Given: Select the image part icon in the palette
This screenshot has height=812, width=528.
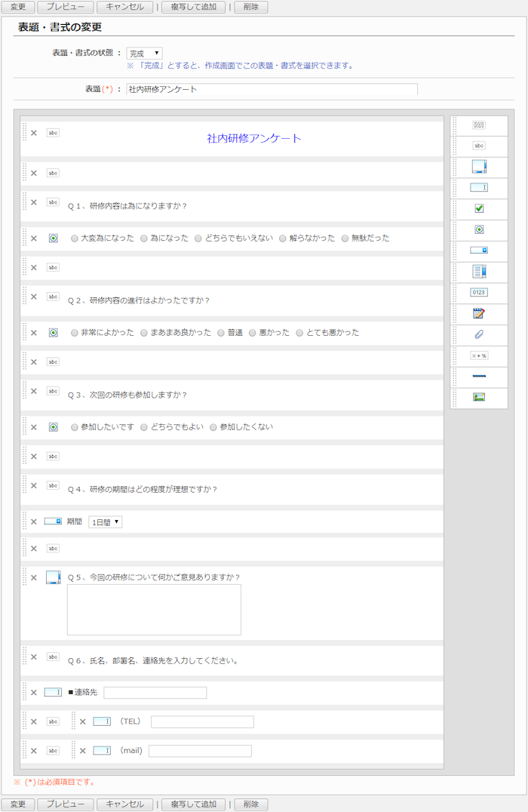Looking at the screenshot, I should [x=479, y=397].
